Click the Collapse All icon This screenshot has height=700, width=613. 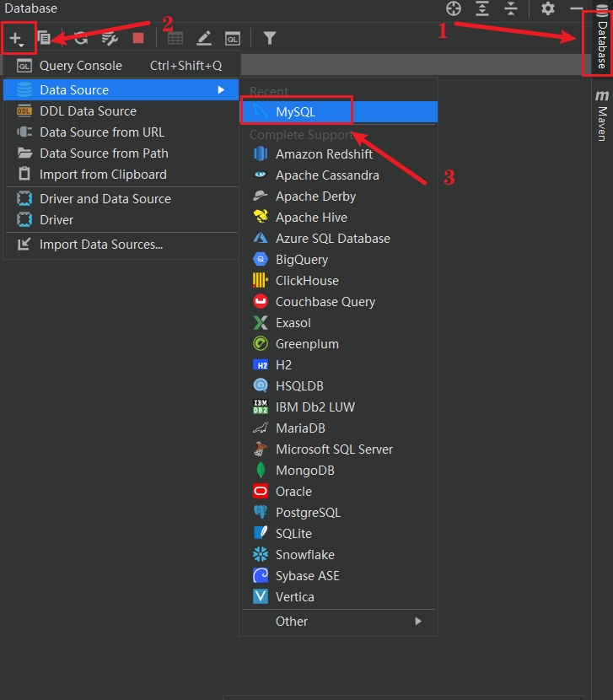[511, 8]
